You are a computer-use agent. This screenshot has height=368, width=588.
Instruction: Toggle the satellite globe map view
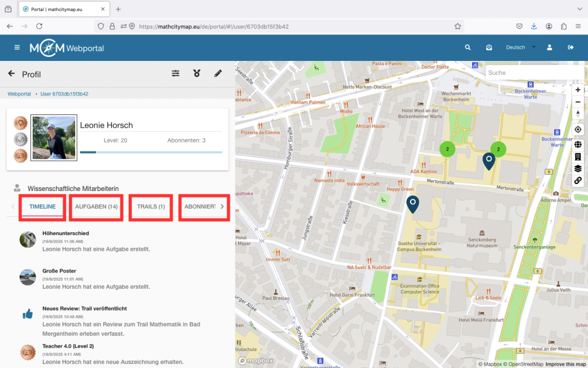point(578,144)
